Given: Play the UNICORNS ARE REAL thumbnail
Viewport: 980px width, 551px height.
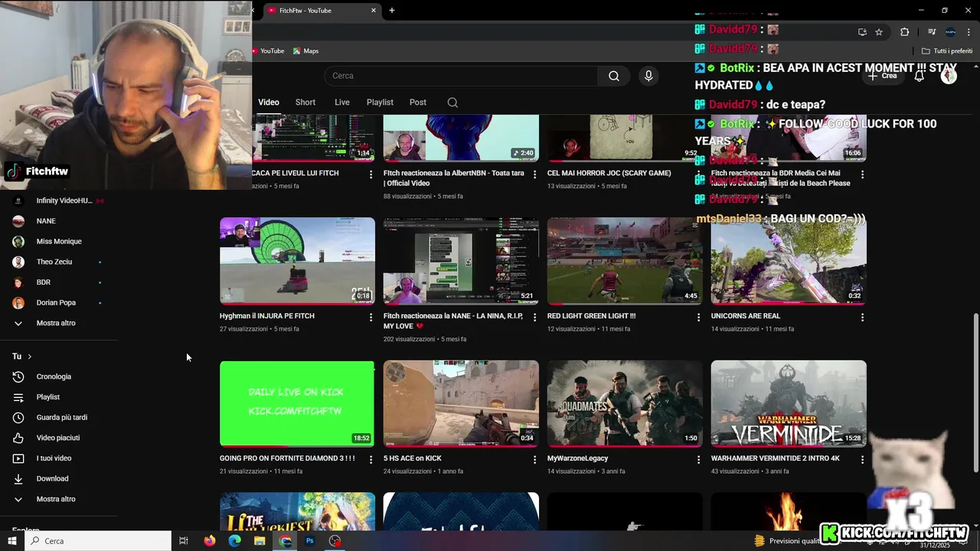Looking at the screenshot, I should [789, 261].
